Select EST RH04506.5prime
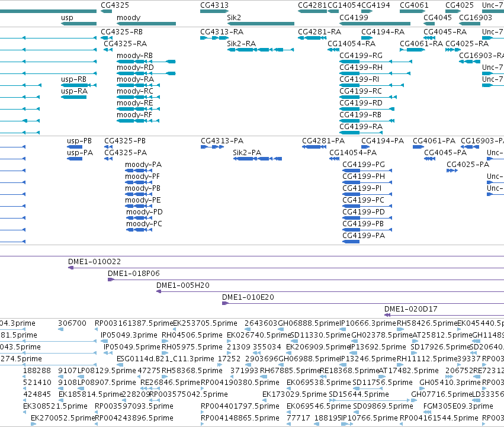Image resolution: width=504 pixels, height=427 pixels. [192, 335]
